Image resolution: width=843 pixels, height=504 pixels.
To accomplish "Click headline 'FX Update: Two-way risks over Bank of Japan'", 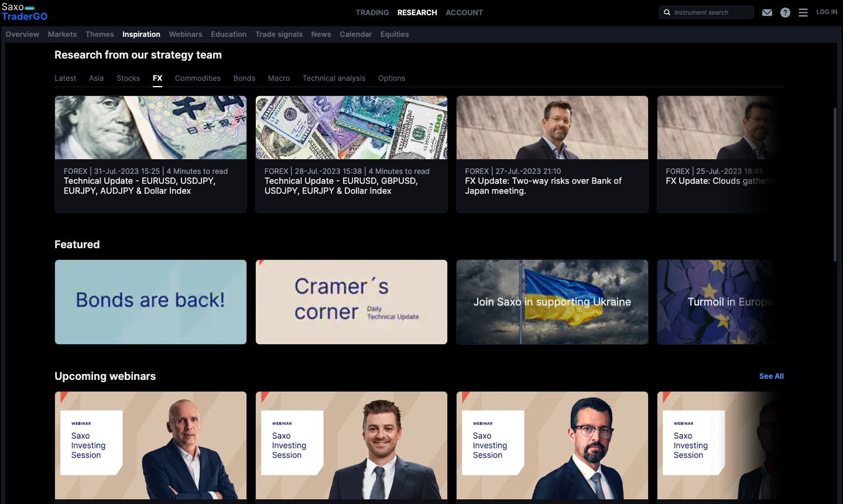I will point(543,186).
